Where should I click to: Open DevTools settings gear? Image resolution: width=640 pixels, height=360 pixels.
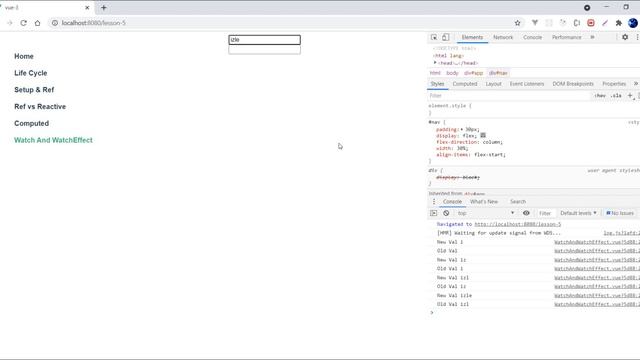tap(625, 37)
